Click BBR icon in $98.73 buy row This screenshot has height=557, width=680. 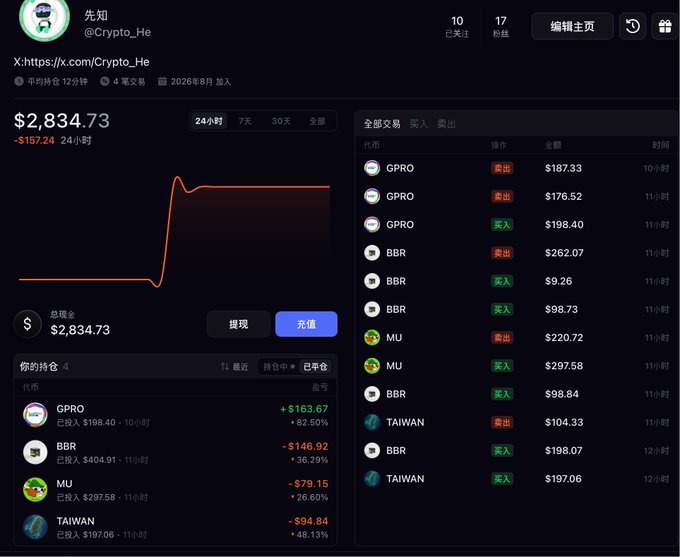click(372, 309)
